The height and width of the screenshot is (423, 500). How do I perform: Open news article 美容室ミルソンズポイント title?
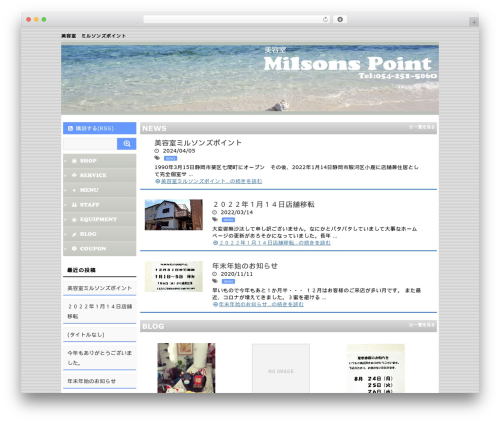198,143
